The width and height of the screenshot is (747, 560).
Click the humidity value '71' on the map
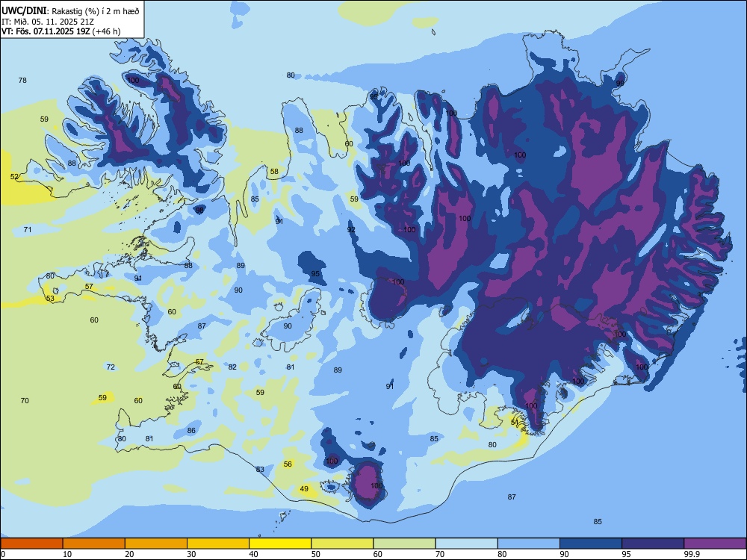pyautogui.click(x=28, y=230)
